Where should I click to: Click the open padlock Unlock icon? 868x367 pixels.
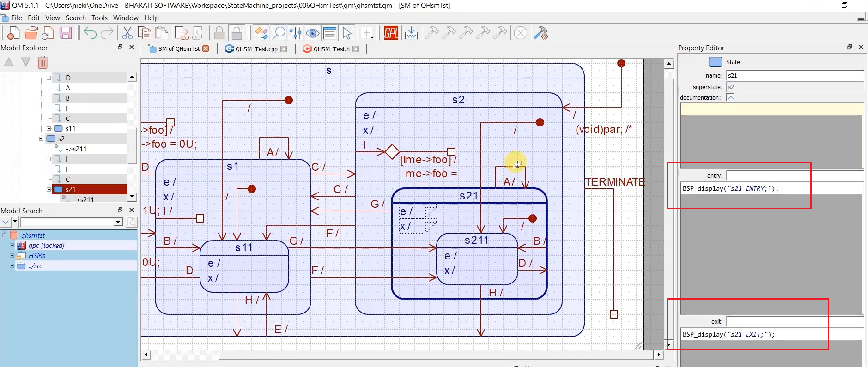237,33
